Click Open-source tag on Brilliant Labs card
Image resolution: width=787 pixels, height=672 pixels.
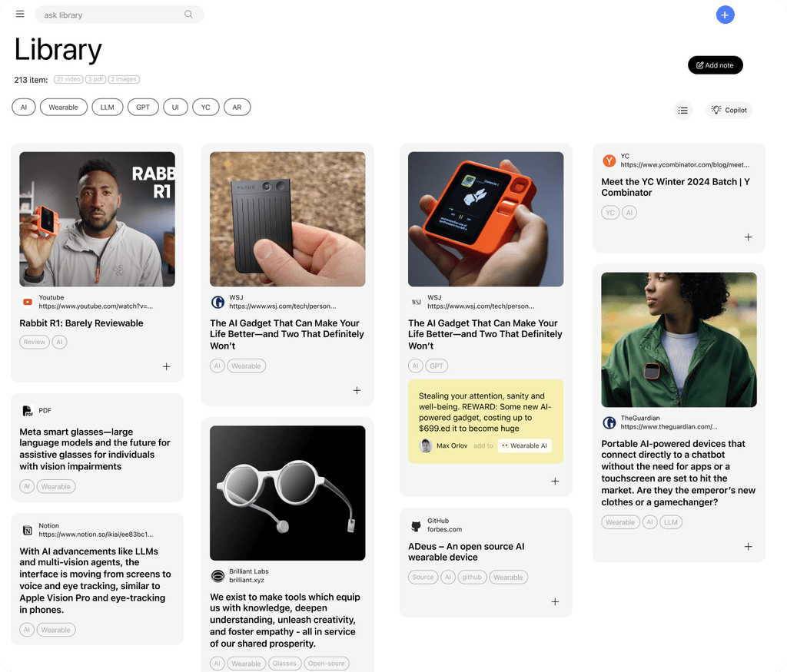(x=326, y=664)
